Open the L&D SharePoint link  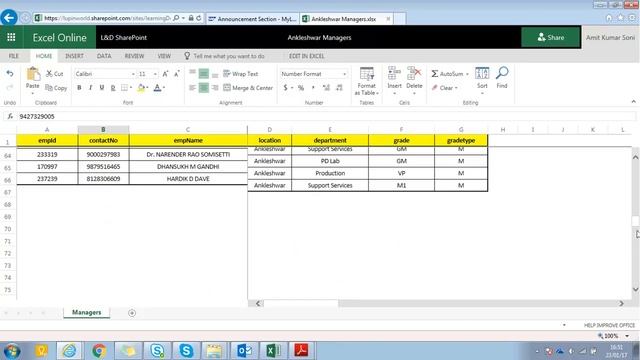[124, 38]
